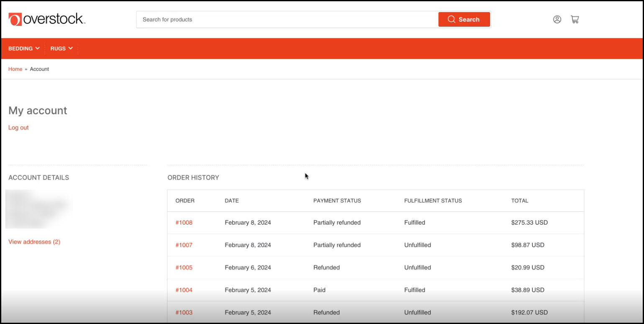Viewport: 644px width, 324px height.
Task: Collapse the BEDDING dropdown arrow
Action: tap(38, 48)
